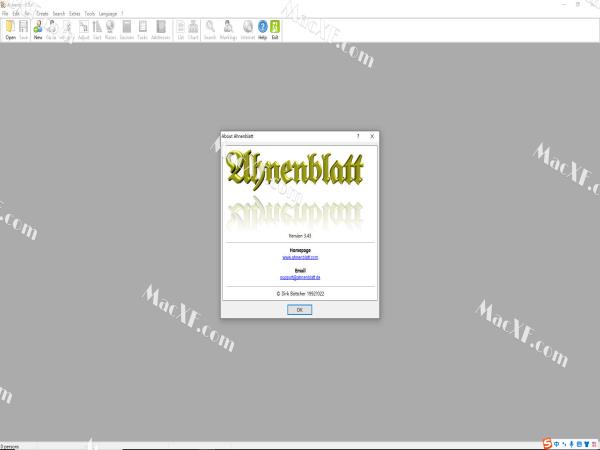Open the Extras menu
This screenshot has width=600, height=450.
75,13
